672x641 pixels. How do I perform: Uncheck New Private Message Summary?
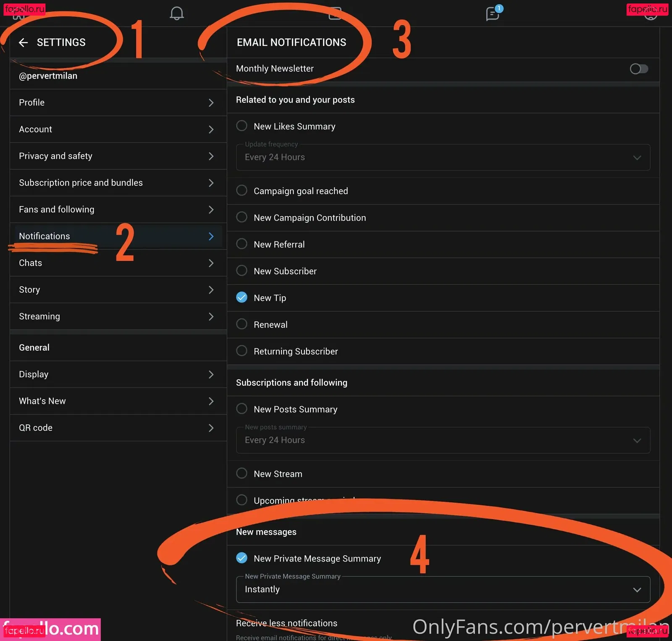tap(242, 558)
